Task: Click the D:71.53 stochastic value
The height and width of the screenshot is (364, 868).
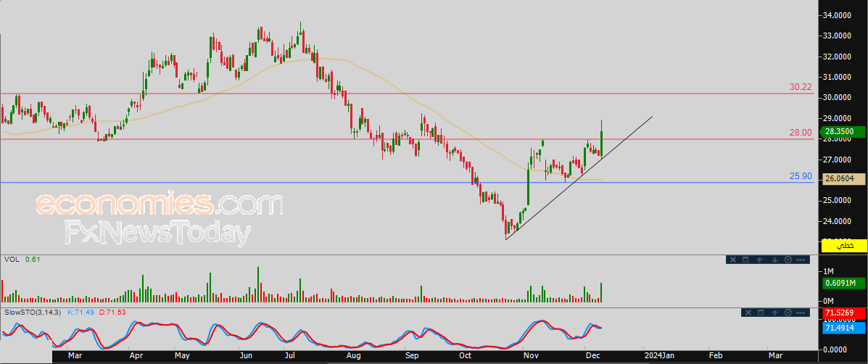Action: 112,313
